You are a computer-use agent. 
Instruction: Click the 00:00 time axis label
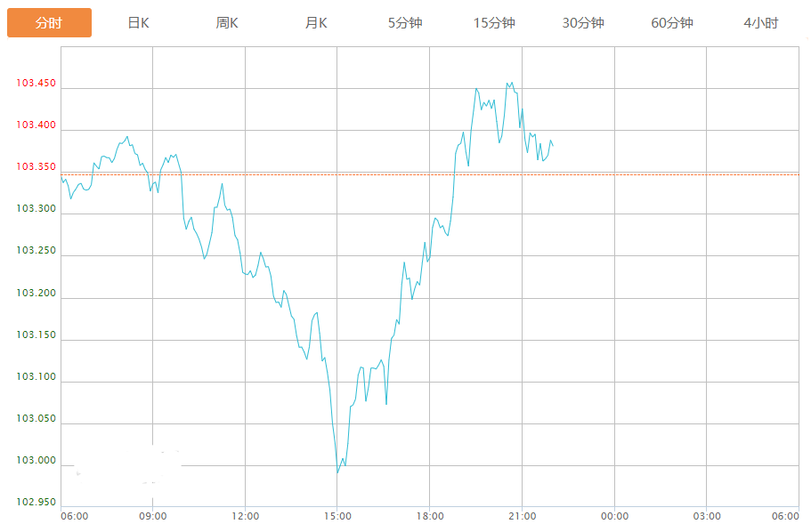click(x=614, y=516)
